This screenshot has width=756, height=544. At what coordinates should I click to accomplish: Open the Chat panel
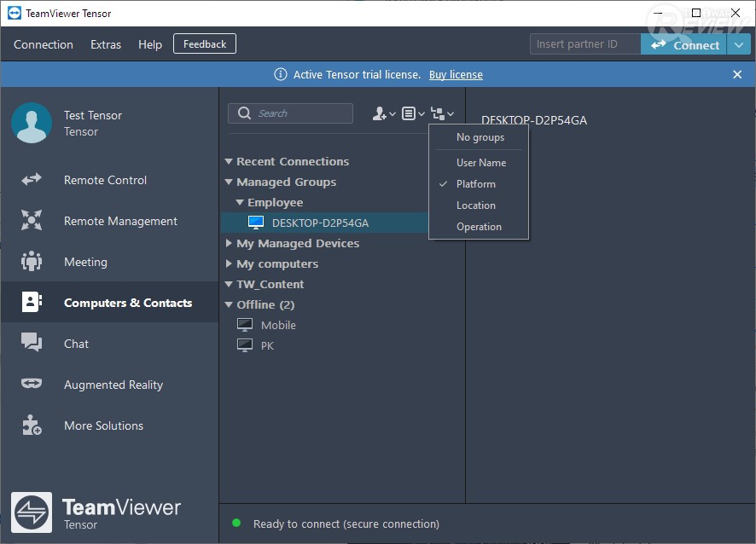(x=76, y=344)
